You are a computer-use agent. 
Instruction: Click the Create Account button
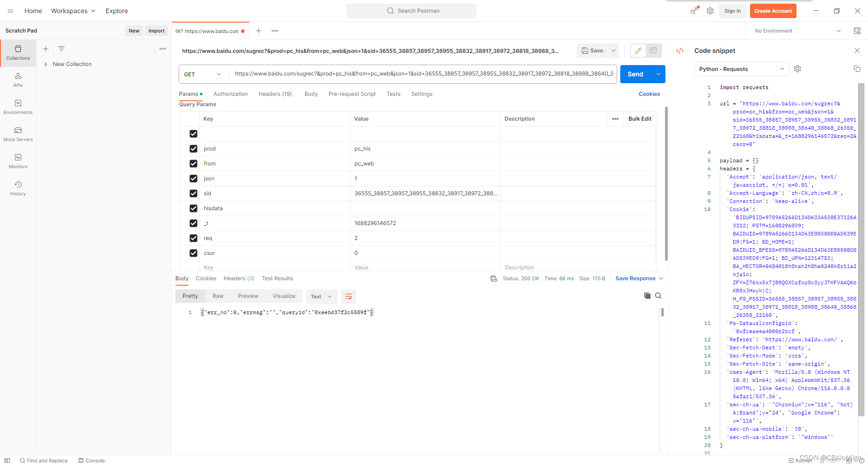(773, 11)
